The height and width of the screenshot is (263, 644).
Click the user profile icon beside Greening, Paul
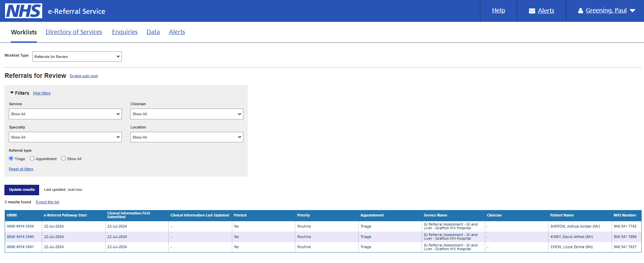pos(581,11)
